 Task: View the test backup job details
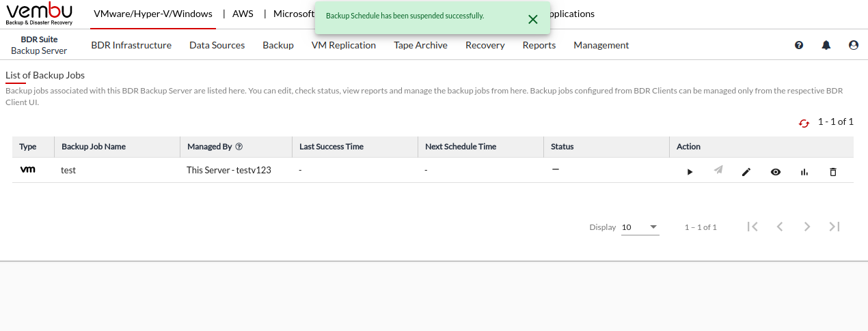776,172
